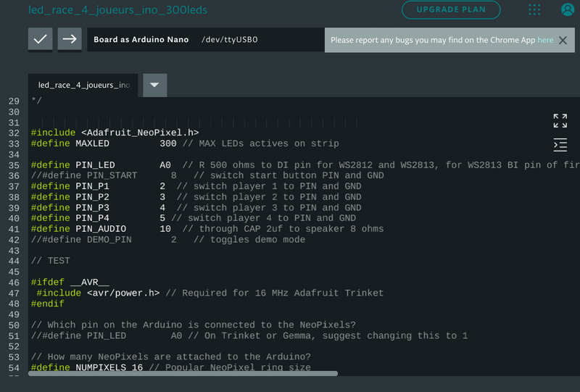The width and height of the screenshot is (580, 392).
Task: Select the /dev/ttyUSB0 port field
Action: pyautogui.click(x=229, y=40)
